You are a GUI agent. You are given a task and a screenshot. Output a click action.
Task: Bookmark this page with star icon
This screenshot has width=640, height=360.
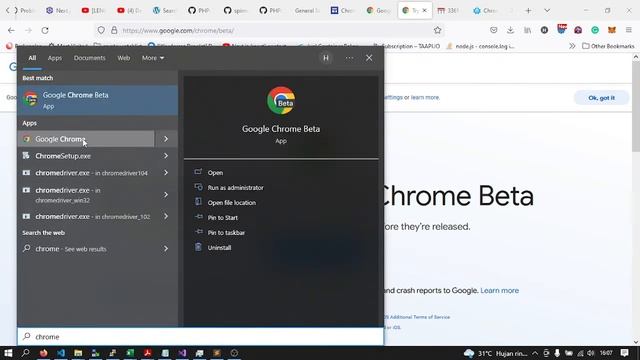(x=438, y=30)
